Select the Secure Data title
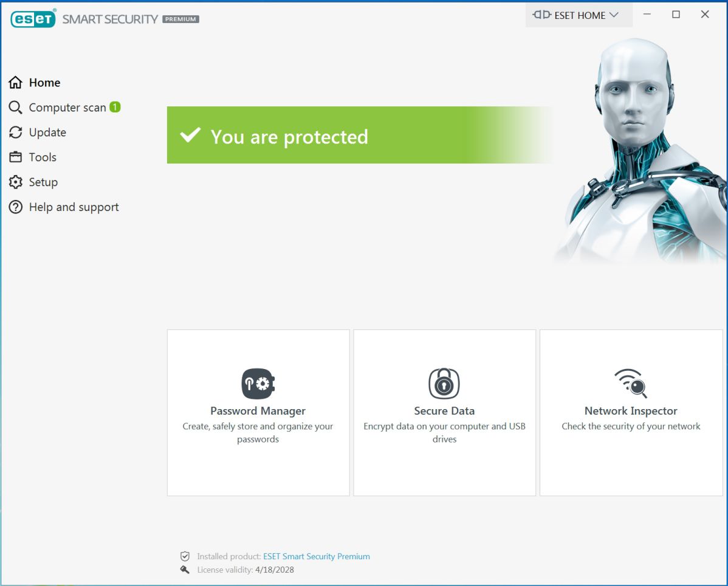728x586 pixels. tap(444, 411)
